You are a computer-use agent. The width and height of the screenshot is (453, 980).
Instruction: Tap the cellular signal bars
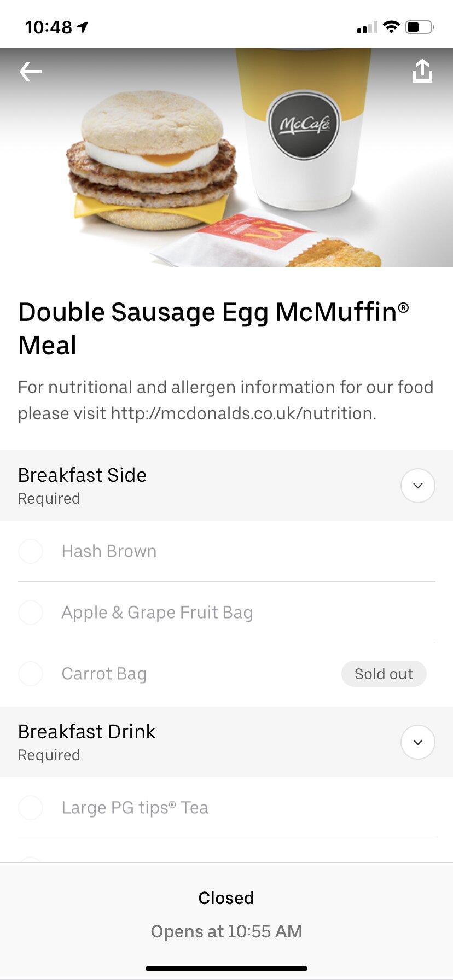(367, 27)
